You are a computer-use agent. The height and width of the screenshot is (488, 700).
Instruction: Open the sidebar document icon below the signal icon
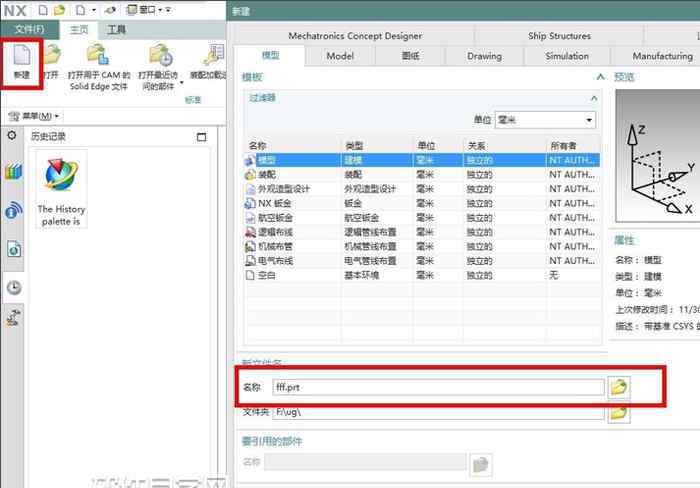pyautogui.click(x=13, y=249)
